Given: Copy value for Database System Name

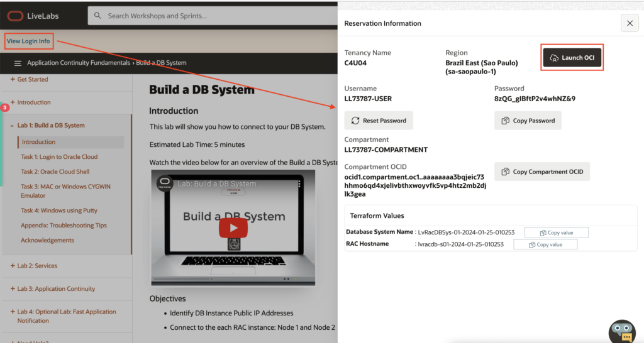Looking at the screenshot, I should (x=556, y=232).
